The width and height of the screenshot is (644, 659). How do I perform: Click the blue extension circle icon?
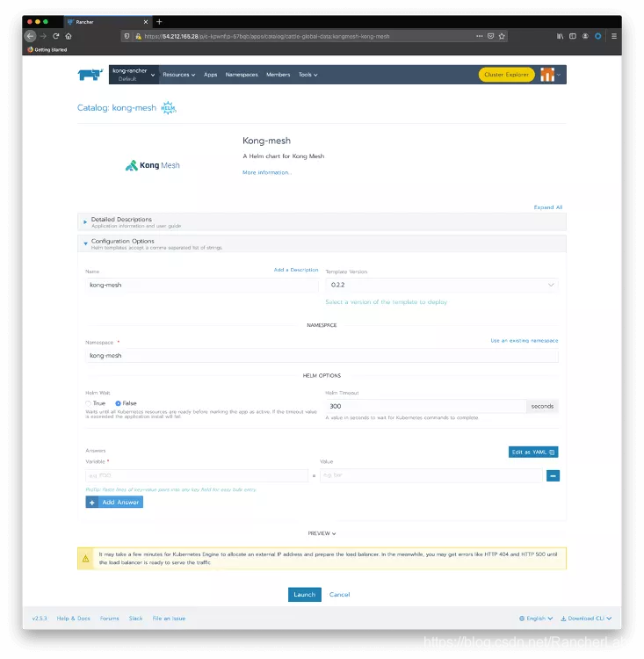coord(597,36)
